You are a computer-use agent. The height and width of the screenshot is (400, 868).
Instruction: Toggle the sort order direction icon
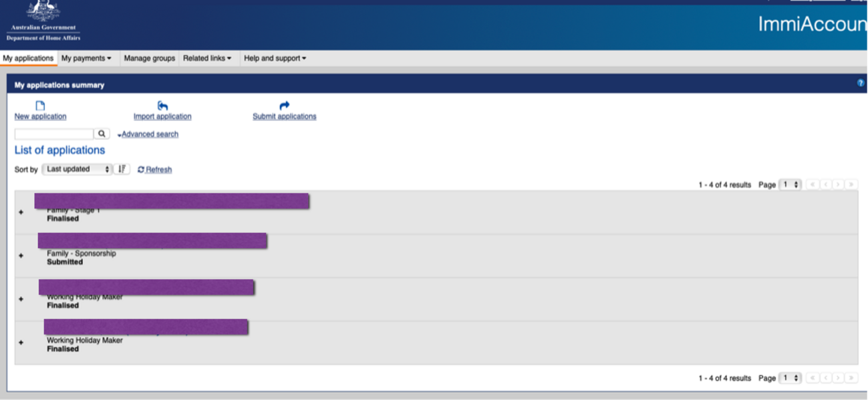coord(122,169)
